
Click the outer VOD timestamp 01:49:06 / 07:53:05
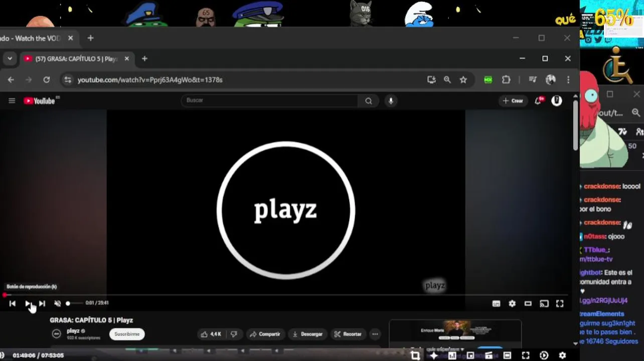tap(38, 355)
